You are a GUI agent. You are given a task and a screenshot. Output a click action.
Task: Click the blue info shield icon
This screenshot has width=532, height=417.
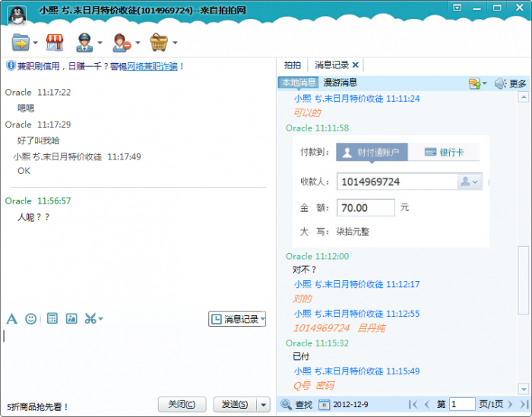point(11,65)
